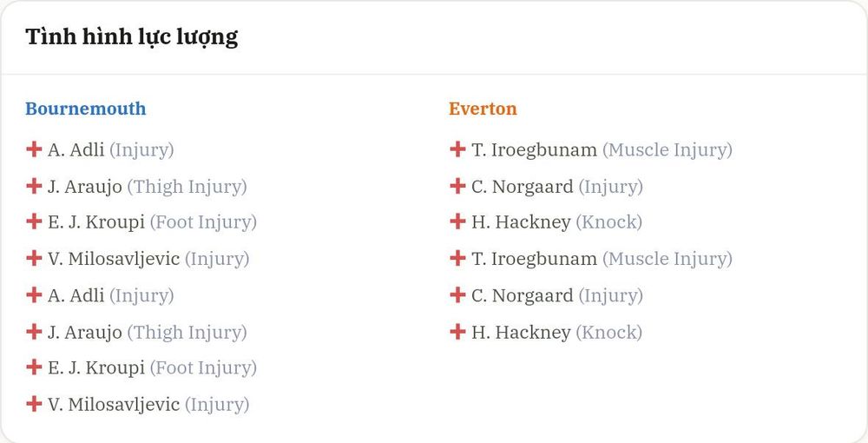Click the second J. Araujo player name

(85, 332)
